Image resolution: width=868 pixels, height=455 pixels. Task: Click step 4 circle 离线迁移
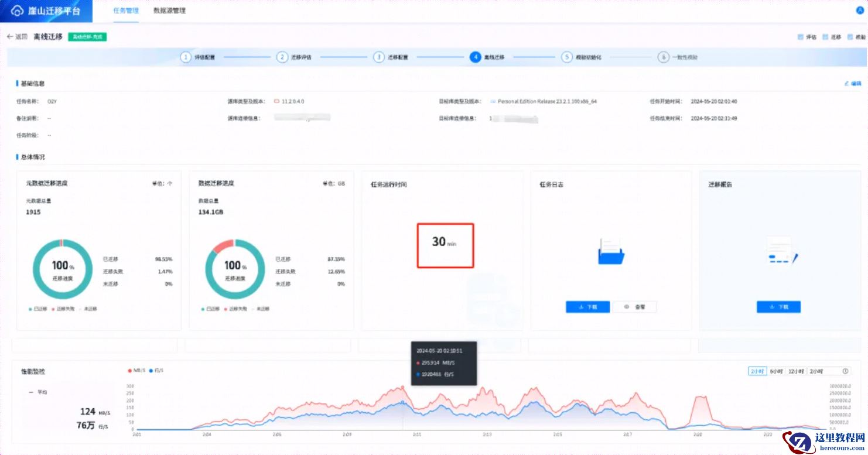click(x=475, y=57)
